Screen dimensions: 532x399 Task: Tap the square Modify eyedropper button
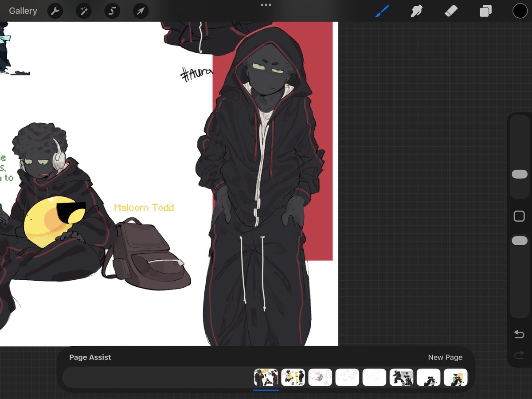(519, 216)
